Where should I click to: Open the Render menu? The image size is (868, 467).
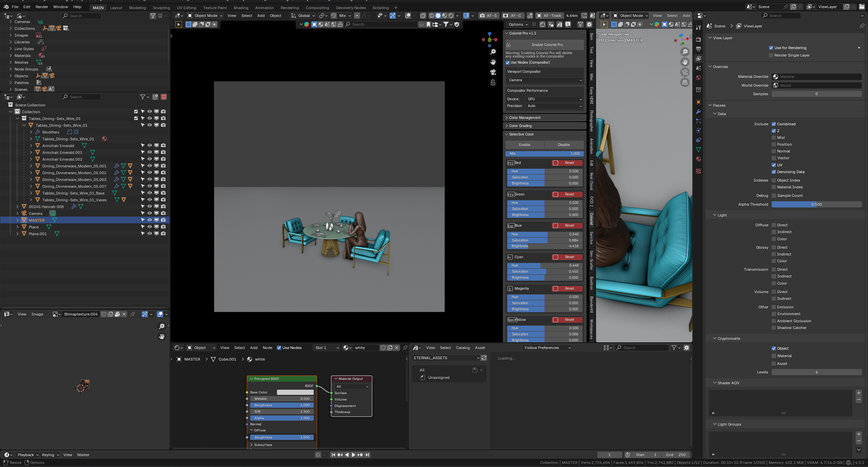tap(42, 7)
